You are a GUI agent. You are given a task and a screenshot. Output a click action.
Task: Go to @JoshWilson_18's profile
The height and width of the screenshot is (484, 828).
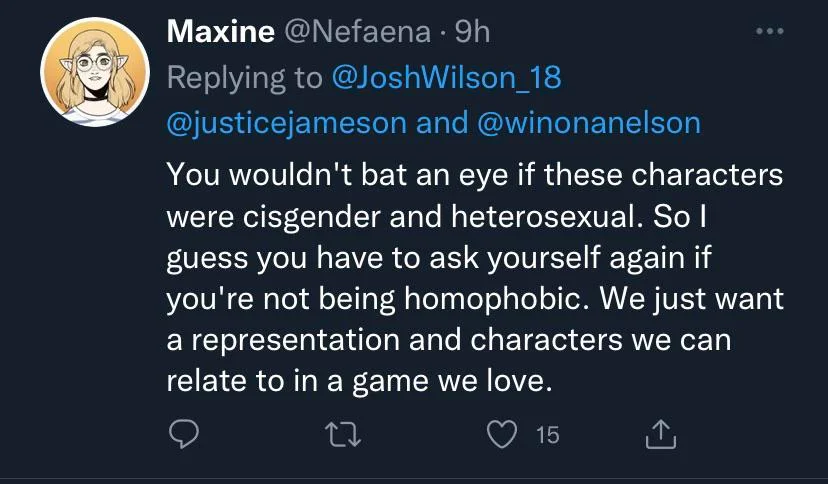click(446, 78)
